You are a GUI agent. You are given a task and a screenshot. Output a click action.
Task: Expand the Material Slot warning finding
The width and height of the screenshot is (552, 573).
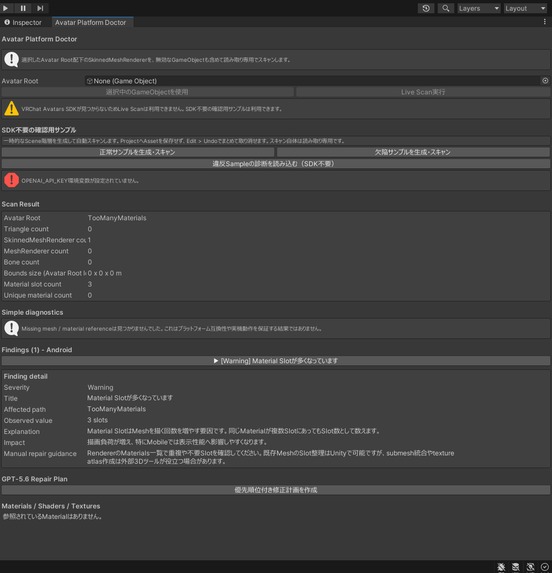(x=276, y=361)
